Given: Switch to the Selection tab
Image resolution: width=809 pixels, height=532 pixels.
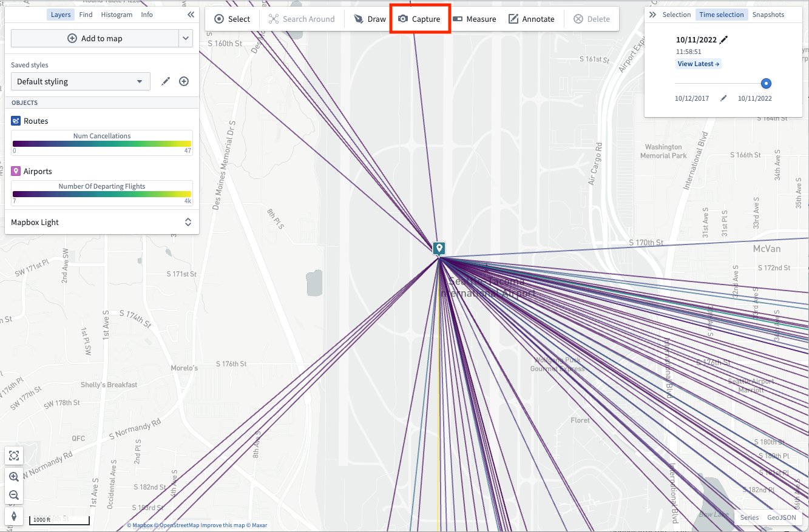Looking at the screenshot, I should (677, 15).
